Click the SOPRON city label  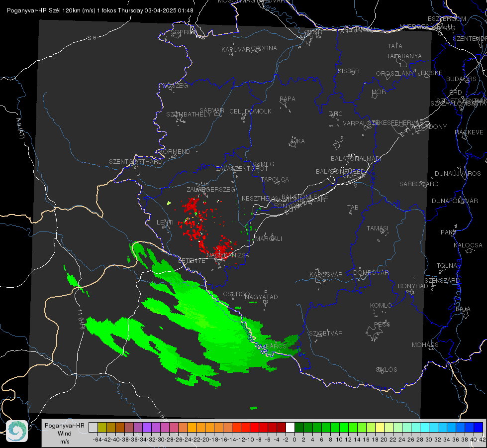click(184, 32)
